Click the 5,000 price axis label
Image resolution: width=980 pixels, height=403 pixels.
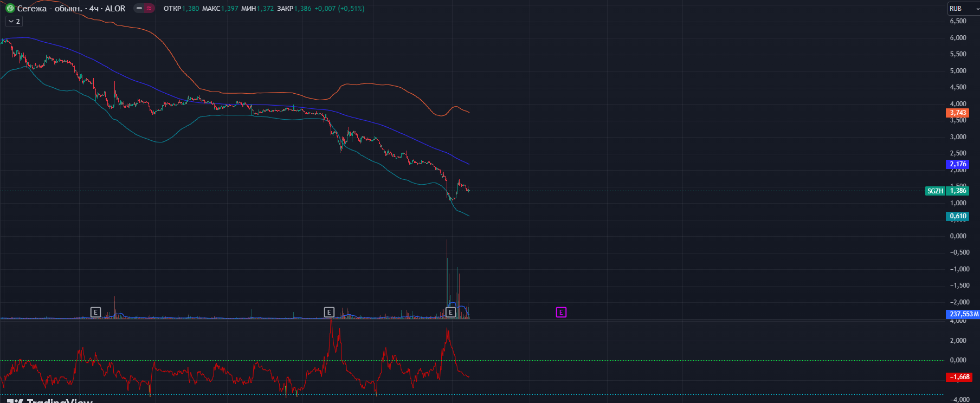[958, 71]
